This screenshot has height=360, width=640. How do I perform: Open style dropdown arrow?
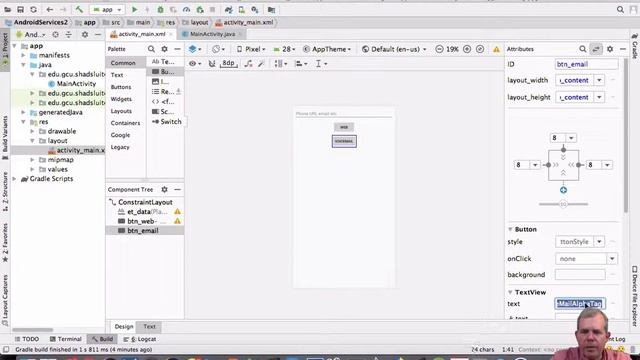(599, 242)
